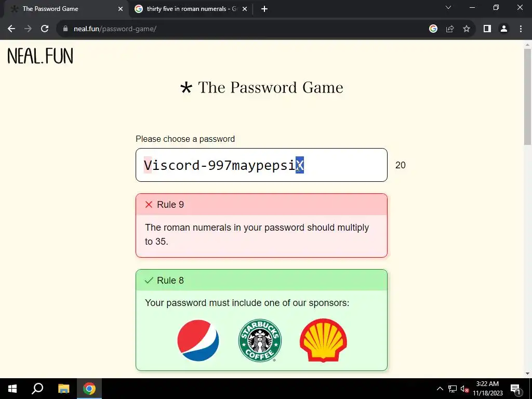Image resolution: width=532 pixels, height=399 pixels.
Task: Click the muted volume tray icon
Action: coord(464,389)
